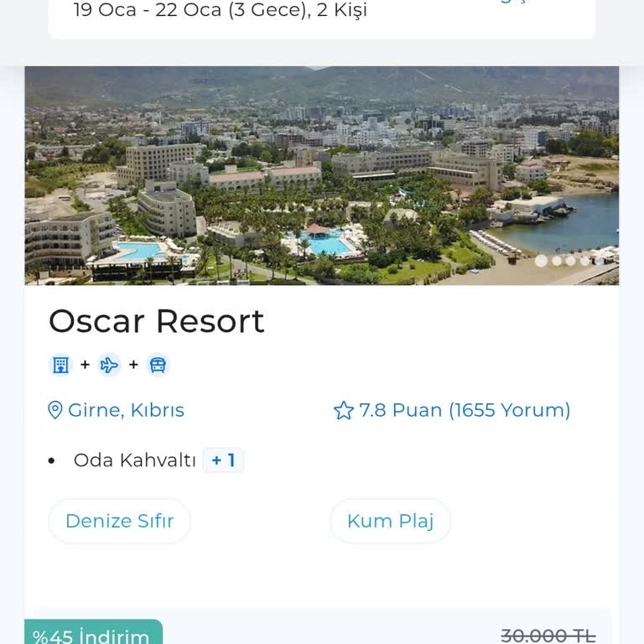Select the first carousel dot
644x644 pixels.
click(541, 261)
